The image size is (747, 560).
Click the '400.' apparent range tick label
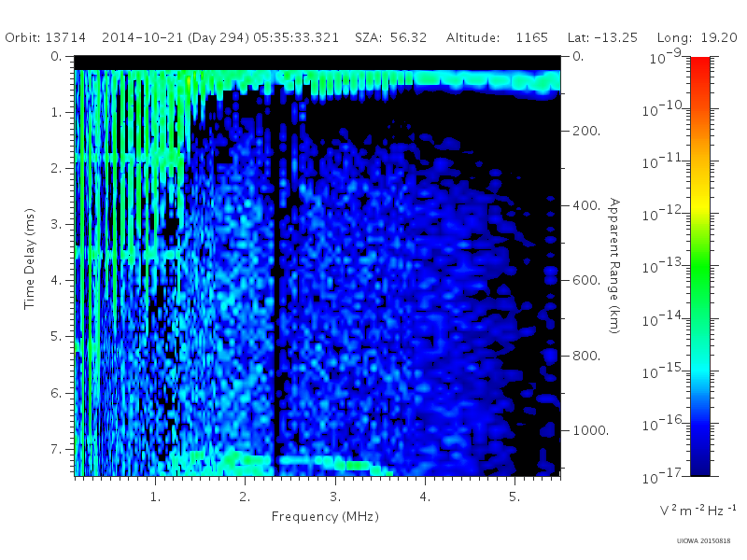tap(586, 205)
